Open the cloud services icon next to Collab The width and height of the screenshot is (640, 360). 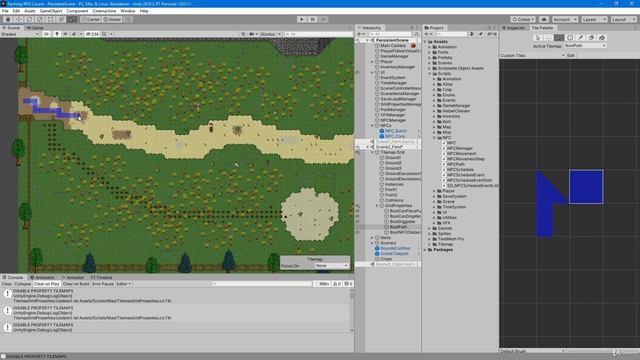tap(544, 19)
